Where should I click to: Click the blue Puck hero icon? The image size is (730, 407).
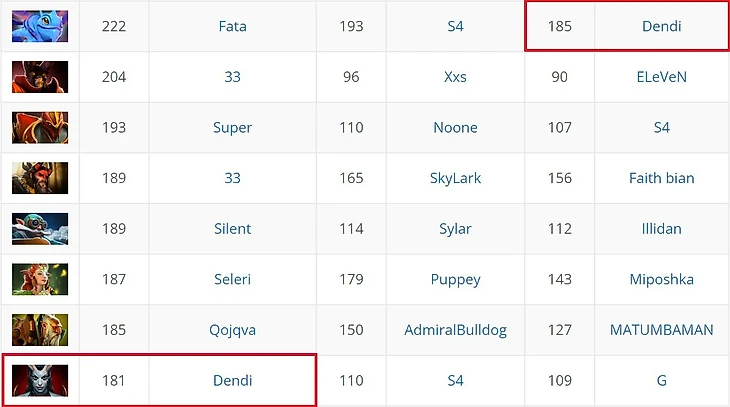click(40, 26)
